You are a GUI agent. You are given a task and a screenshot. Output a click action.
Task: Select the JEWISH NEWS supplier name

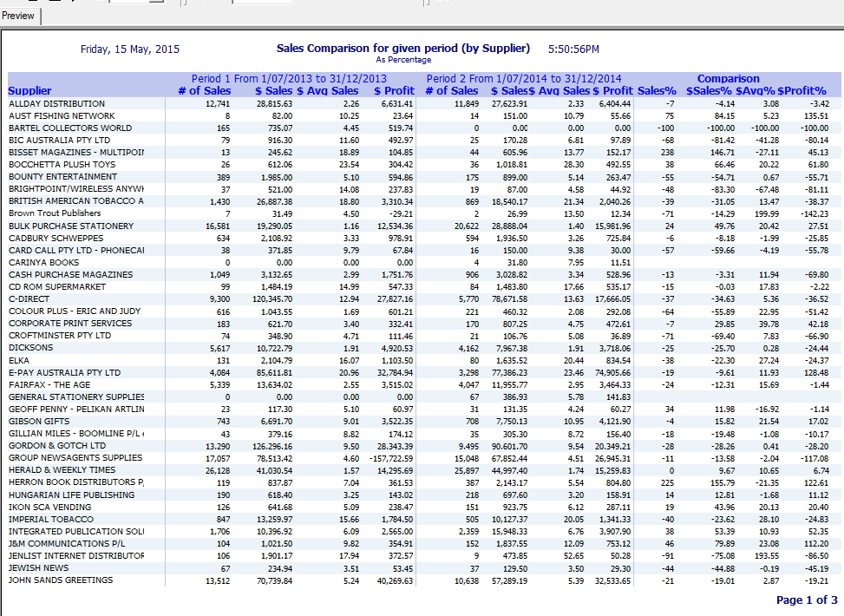coord(39,567)
